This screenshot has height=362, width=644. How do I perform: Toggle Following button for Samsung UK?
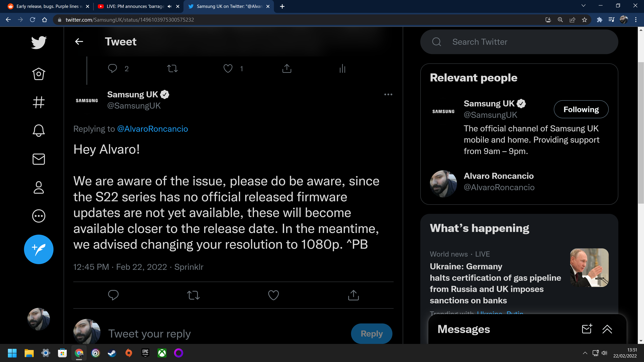coord(581,109)
